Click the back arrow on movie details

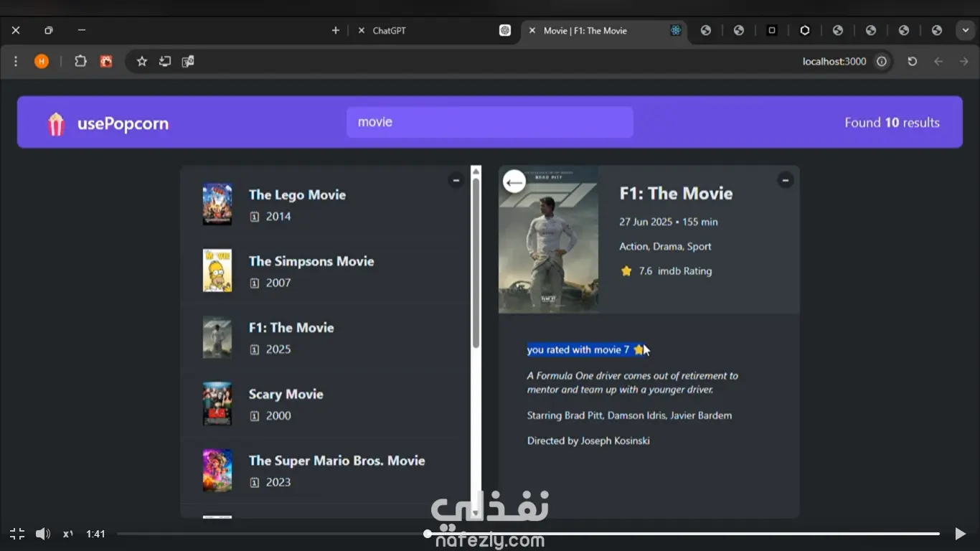pyautogui.click(x=514, y=183)
